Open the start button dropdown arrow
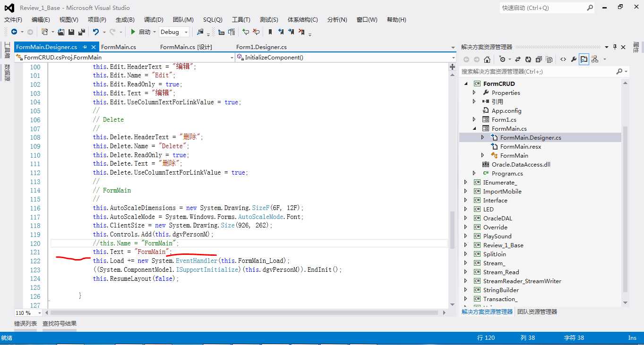 point(154,32)
